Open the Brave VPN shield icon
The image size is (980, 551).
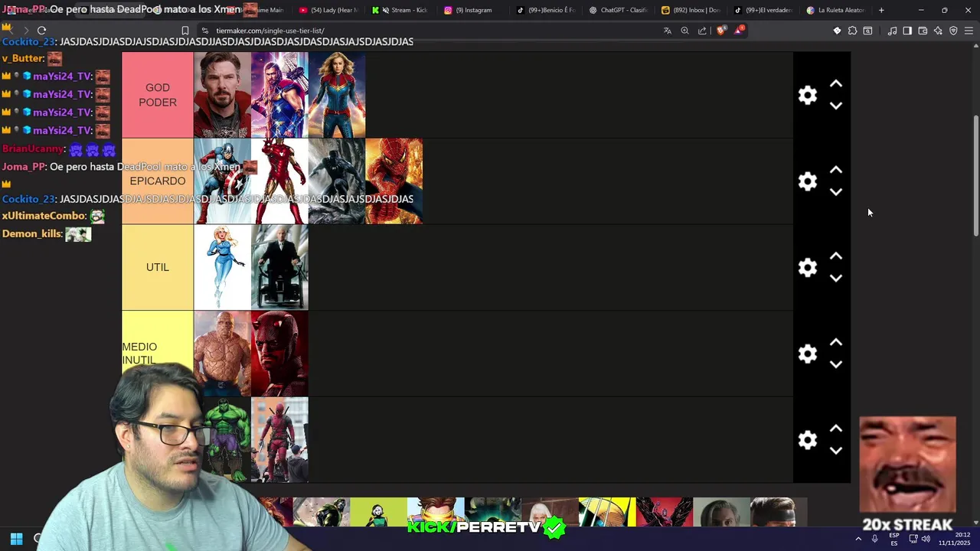953,31
